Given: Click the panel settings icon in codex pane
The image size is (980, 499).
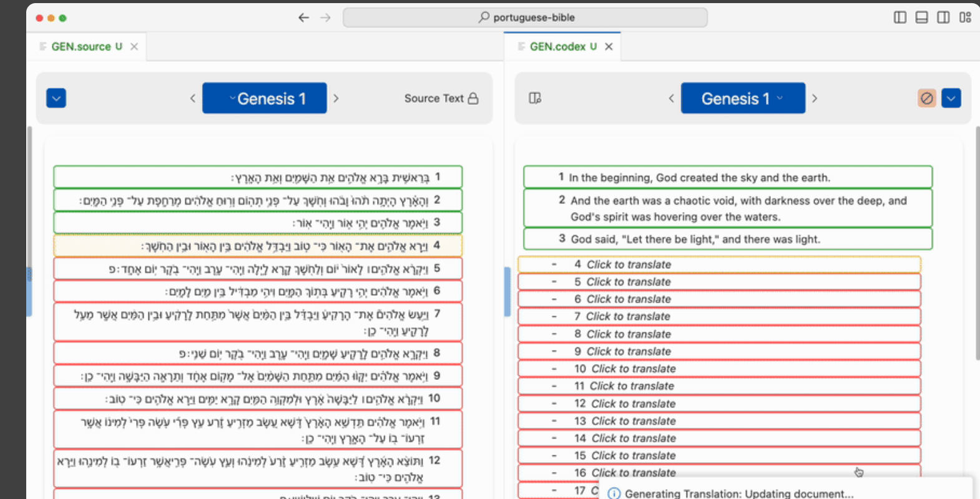Looking at the screenshot, I should coord(535,98).
